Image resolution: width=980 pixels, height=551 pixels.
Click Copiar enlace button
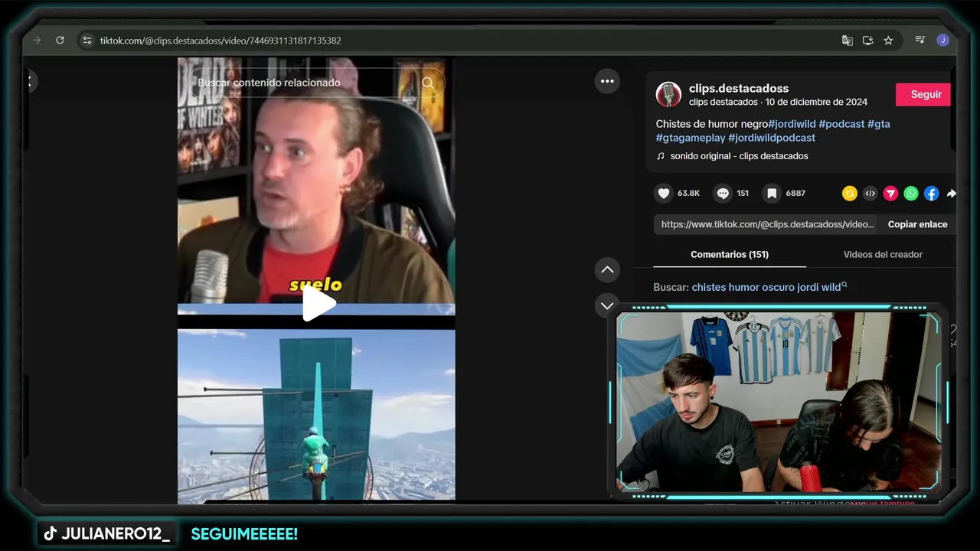coord(917,224)
